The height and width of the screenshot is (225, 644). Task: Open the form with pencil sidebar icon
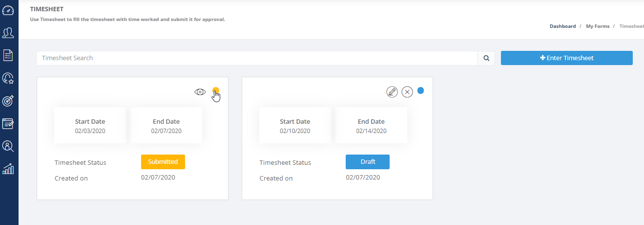[8, 123]
